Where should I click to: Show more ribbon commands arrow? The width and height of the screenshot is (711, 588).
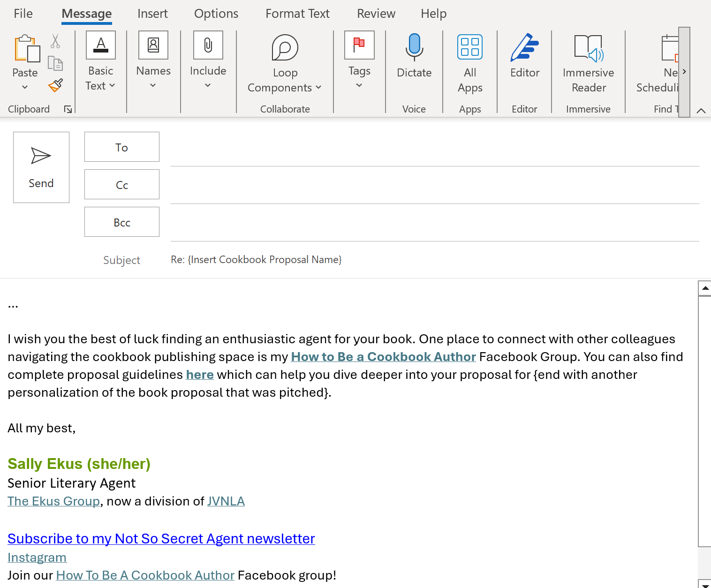(x=684, y=72)
